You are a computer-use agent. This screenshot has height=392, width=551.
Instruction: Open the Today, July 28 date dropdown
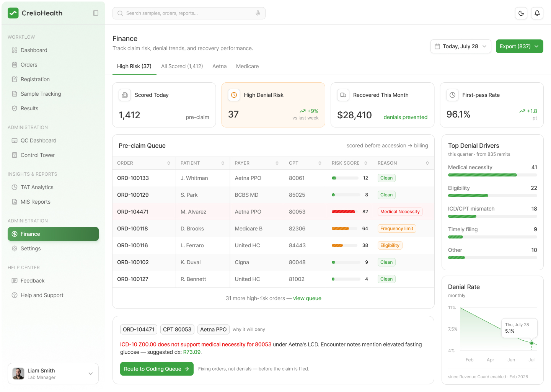(x=461, y=46)
